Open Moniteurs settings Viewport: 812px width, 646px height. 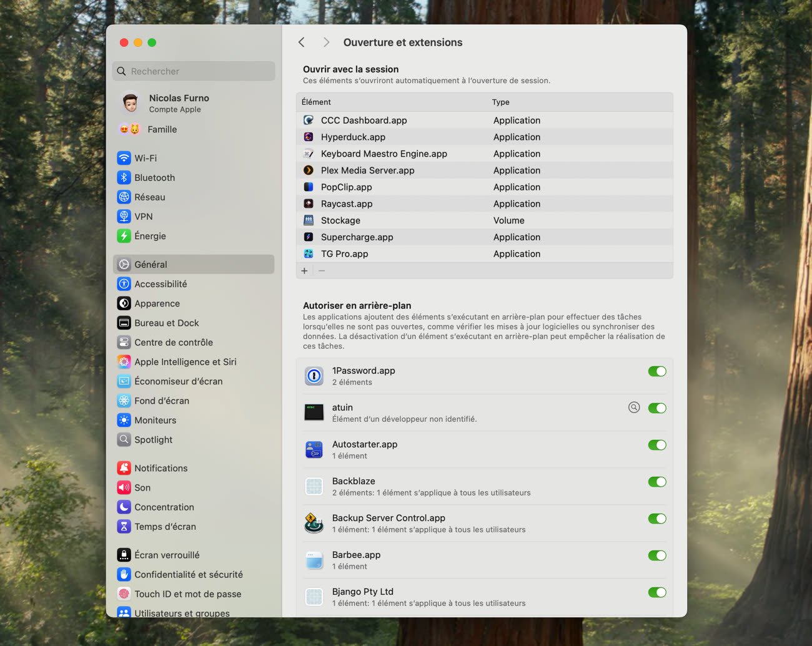tap(194, 420)
